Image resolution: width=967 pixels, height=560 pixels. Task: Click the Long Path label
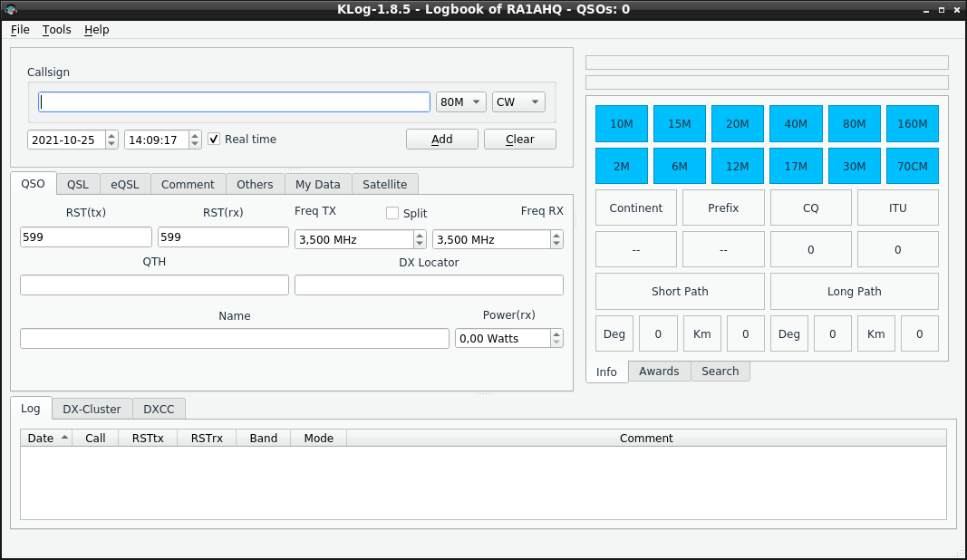pos(854,291)
